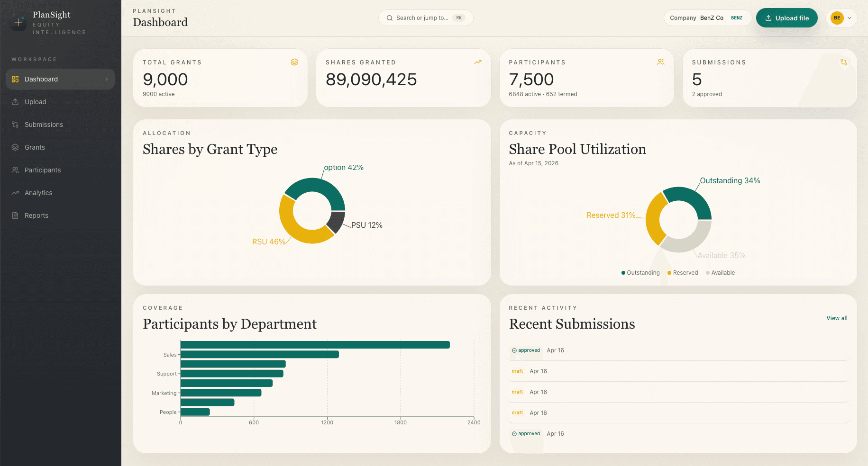Viewport: 868px width, 466px height.
Task: Navigate to Analytics in the workspace menu
Action: (38, 193)
